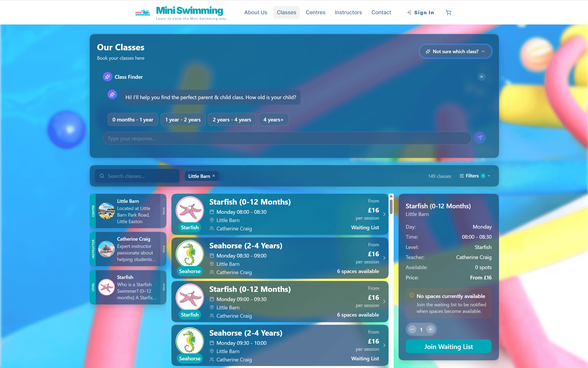Screen dimensions: 588x368
Task: Choose the 0 months - 1 year option
Action: click(x=133, y=119)
